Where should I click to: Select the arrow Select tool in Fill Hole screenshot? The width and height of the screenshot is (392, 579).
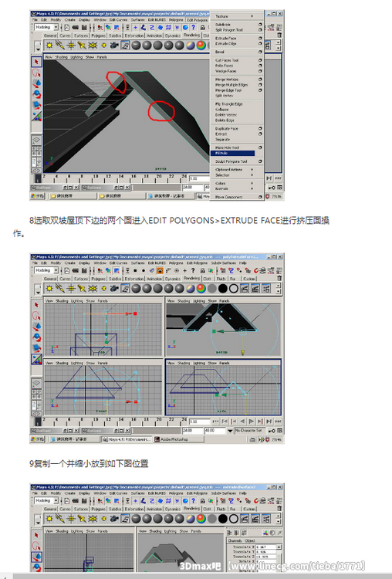pos(36,62)
